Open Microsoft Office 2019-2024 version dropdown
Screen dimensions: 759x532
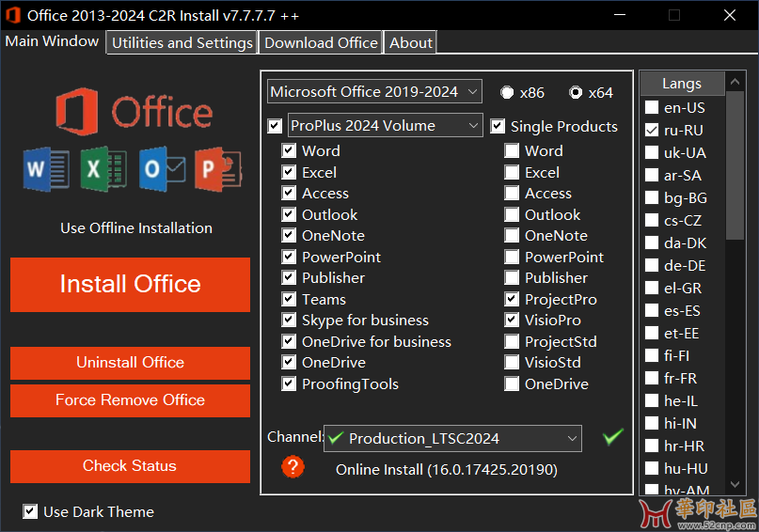coord(374,91)
